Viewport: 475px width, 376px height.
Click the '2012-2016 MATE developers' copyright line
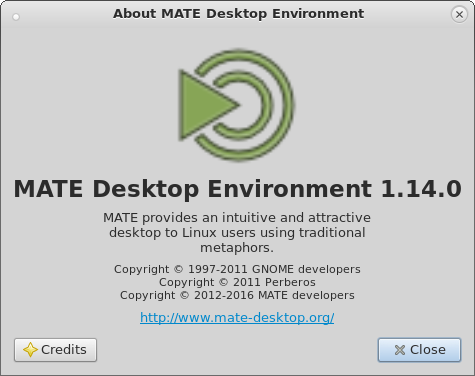click(237, 295)
